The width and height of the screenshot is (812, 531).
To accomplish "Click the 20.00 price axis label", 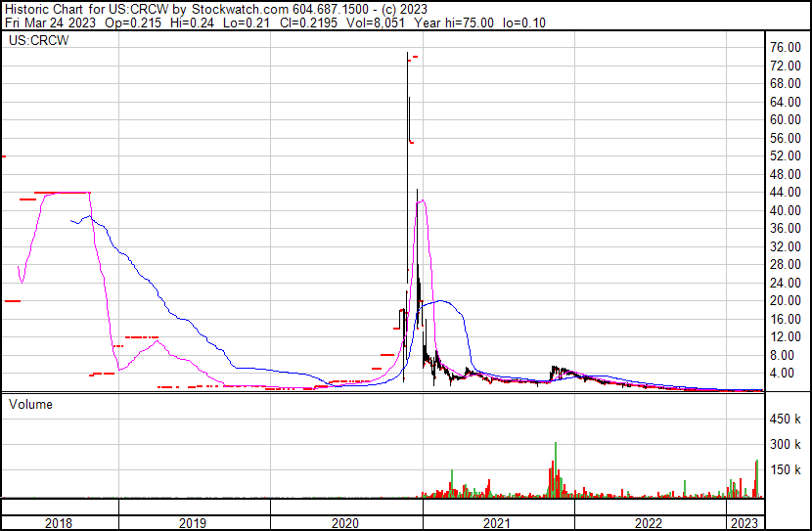I will pyautogui.click(x=785, y=301).
